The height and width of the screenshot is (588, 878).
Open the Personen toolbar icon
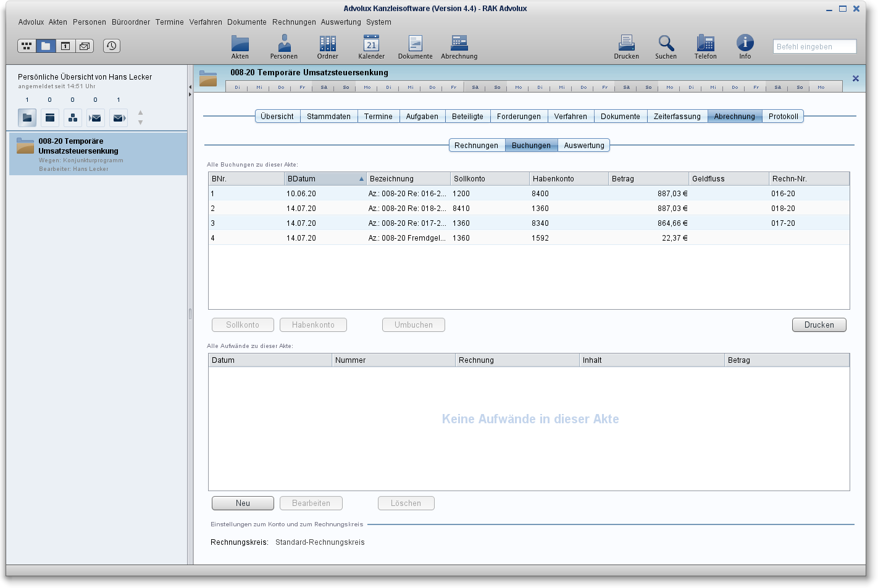coord(283,47)
